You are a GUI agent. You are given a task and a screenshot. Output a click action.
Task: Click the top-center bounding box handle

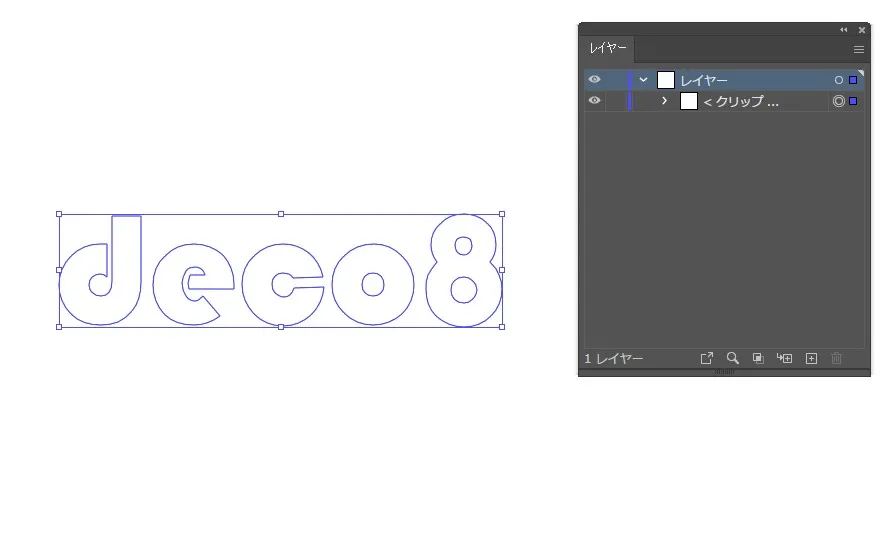pyautogui.click(x=281, y=214)
